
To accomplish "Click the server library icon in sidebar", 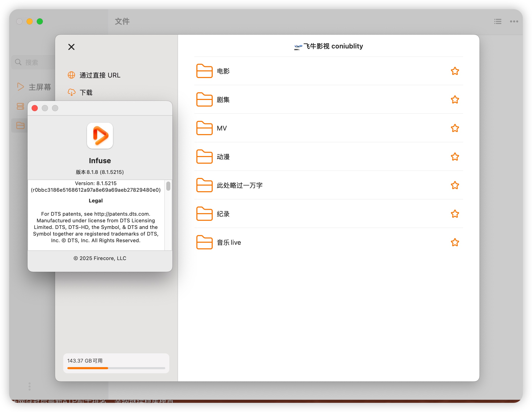I will [x=20, y=106].
